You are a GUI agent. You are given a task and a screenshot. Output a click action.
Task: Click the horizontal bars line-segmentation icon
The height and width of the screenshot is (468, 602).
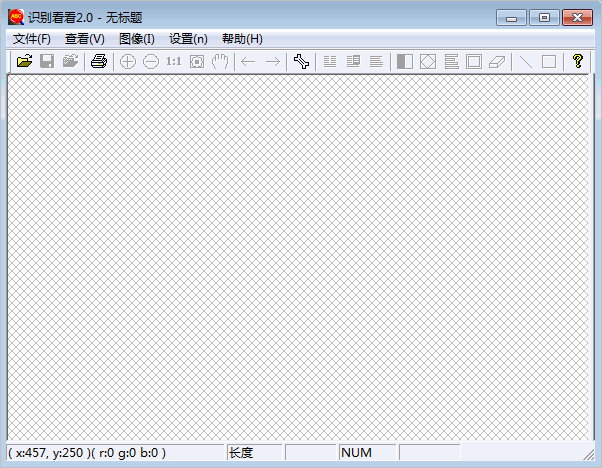pyautogui.click(x=452, y=61)
